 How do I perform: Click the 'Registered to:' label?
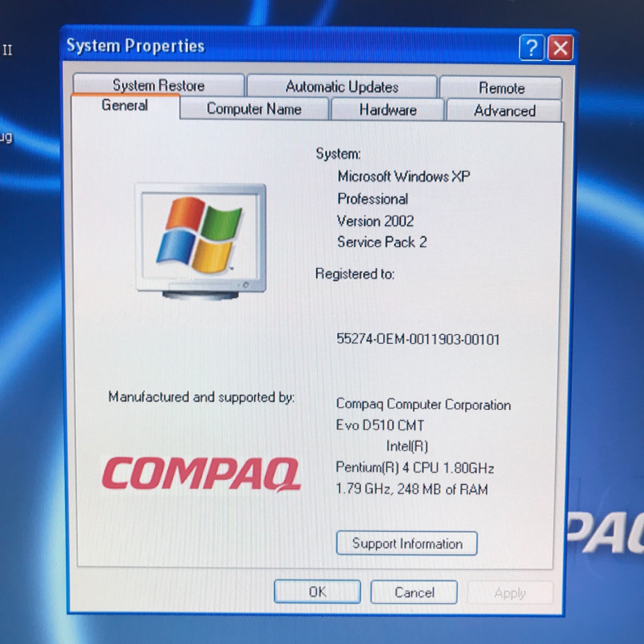(x=355, y=274)
